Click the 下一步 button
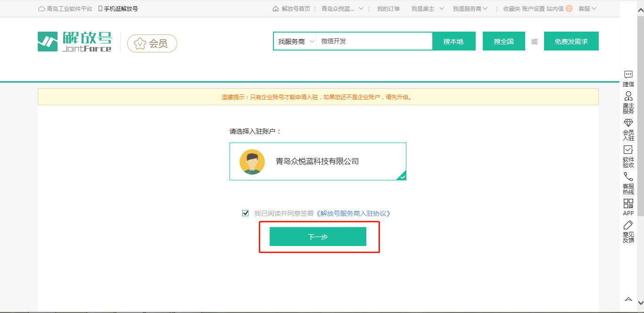Viewport: 644px width, 313px height. tap(318, 237)
